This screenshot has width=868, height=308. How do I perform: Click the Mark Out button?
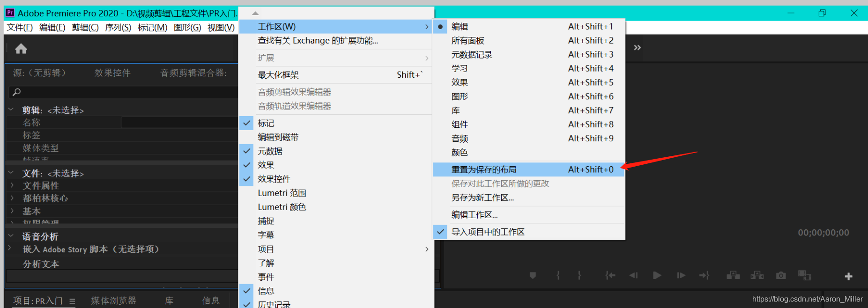[x=579, y=276]
